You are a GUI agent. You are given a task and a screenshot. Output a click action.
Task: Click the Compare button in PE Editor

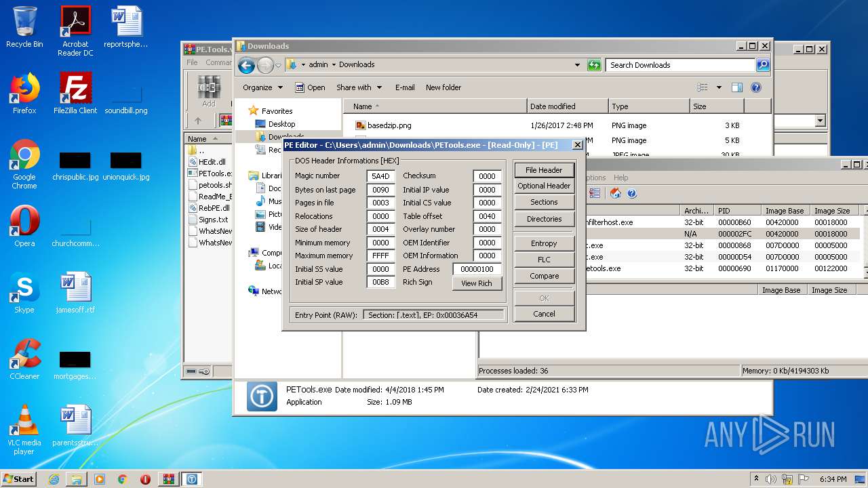(544, 276)
